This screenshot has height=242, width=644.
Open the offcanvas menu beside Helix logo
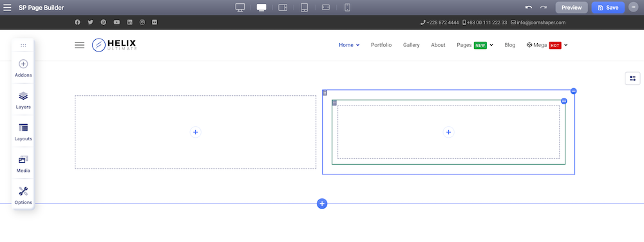(x=79, y=45)
